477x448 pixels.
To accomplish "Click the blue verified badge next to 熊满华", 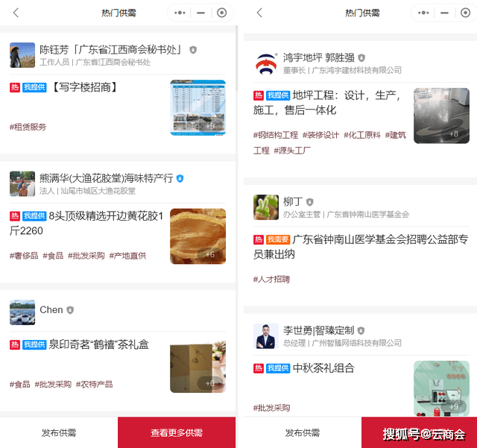I will coord(180,179).
